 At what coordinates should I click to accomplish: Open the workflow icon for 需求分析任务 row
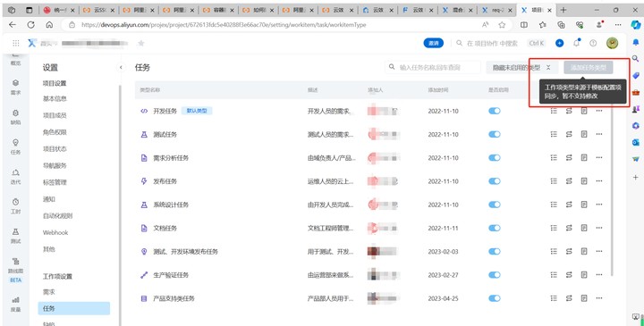pos(569,158)
